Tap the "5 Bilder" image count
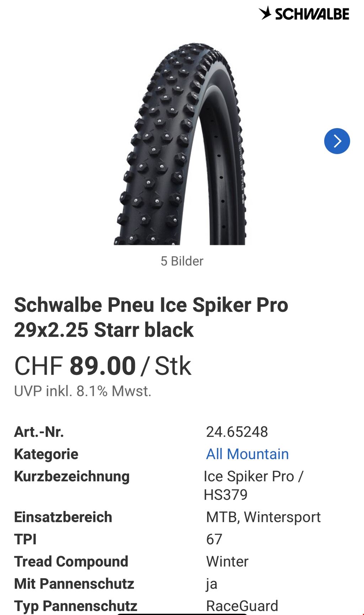Image resolution: width=364 pixels, height=615 pixels. [x=182, y=261]
